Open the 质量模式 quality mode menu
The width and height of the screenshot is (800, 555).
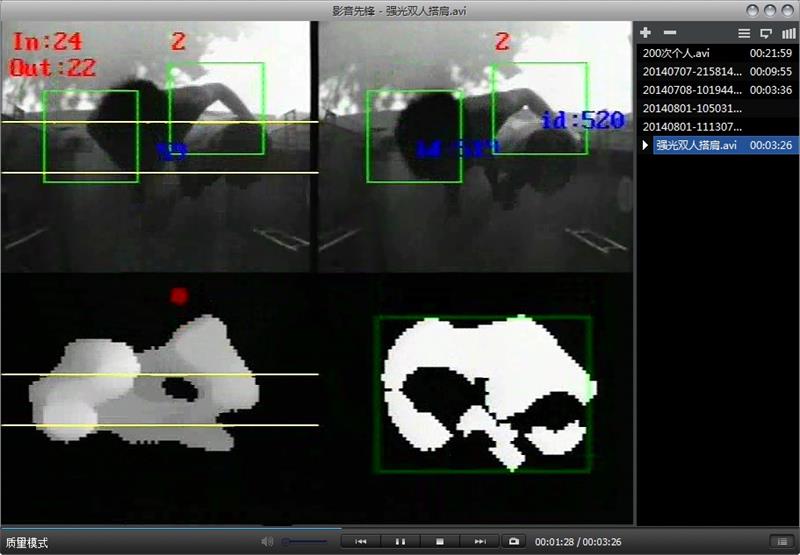point(27,542)
